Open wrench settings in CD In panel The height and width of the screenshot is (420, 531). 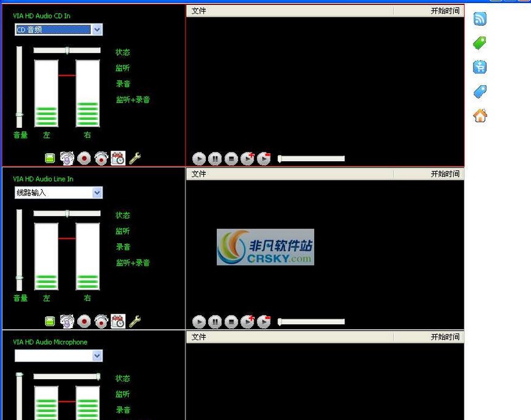coord(135,158)
